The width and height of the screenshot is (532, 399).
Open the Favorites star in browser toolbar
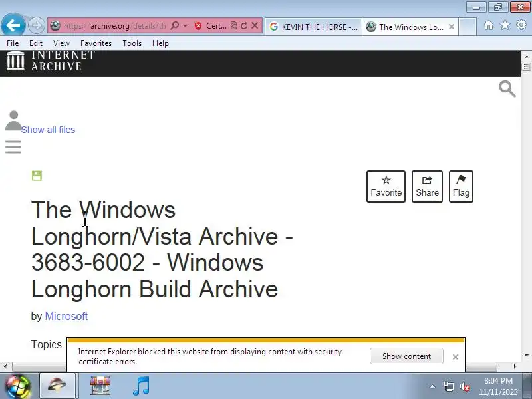pos(505,25)
